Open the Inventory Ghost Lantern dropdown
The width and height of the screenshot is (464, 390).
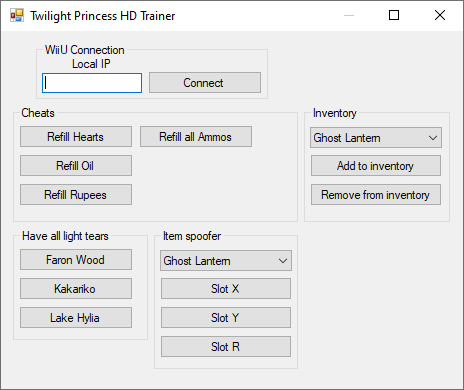pos(376,138)
